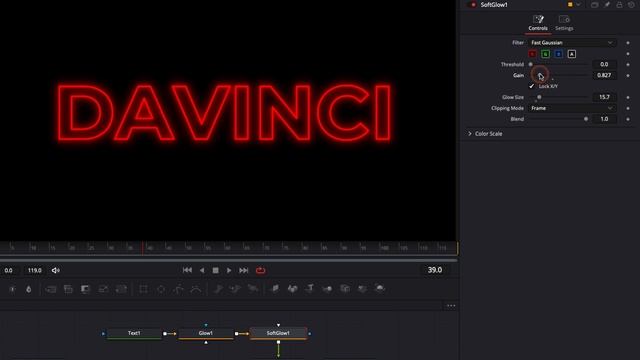Add a Text 3D node
Viewport: 640px width, 360px height.
click(310, 289)
